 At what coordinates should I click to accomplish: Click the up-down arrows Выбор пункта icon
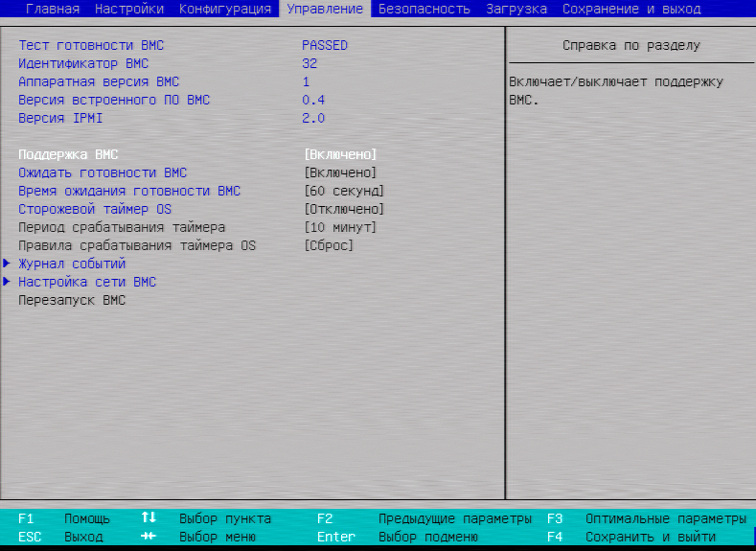tap(149, 518)
